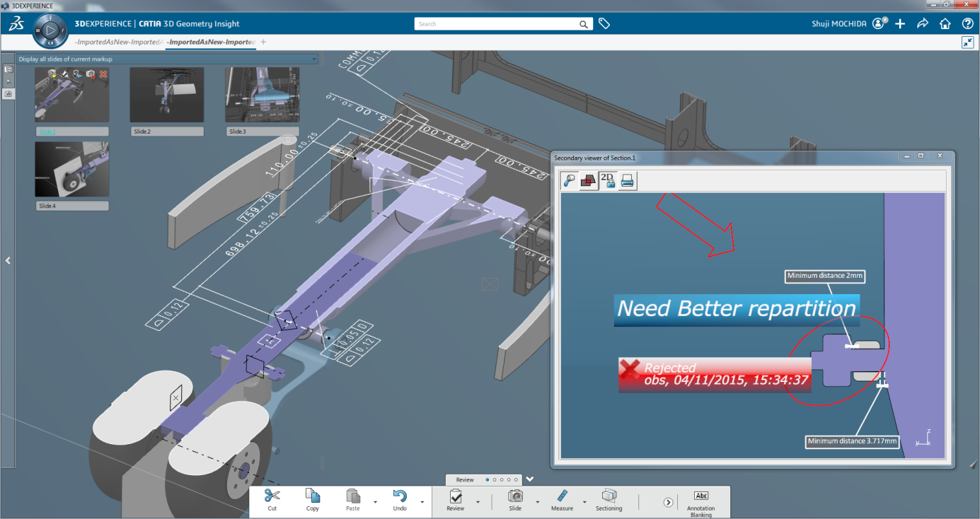Click the red X delete icon on Slide.1
The width and height of the screenshot is (980, 519).
click(103, 74)
